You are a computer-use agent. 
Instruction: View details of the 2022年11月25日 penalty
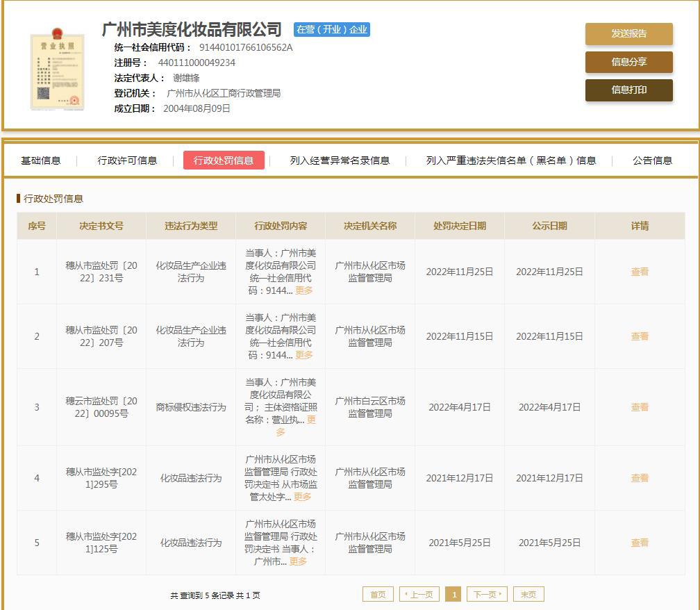point(640,272)
